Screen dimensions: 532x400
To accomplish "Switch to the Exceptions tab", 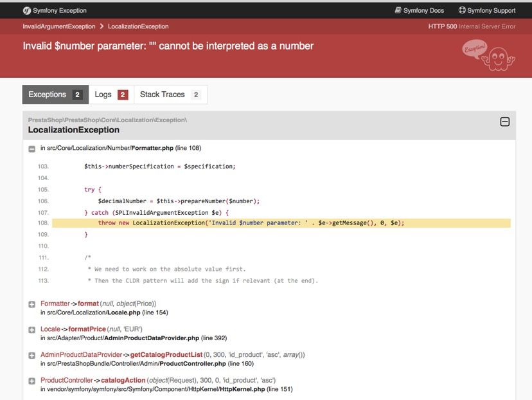I will pyautogui.click(x=55, y=95).
